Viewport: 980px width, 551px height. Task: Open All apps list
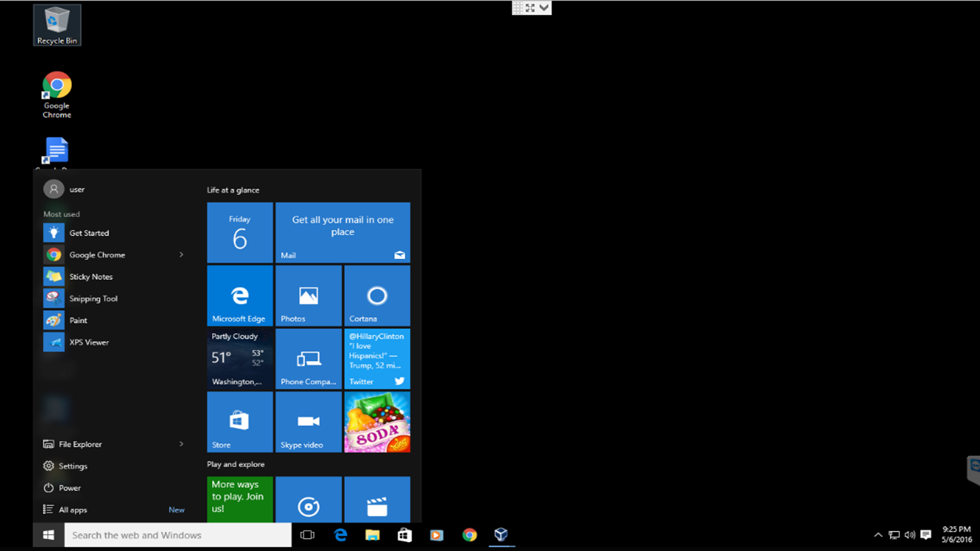click(72, 510)
